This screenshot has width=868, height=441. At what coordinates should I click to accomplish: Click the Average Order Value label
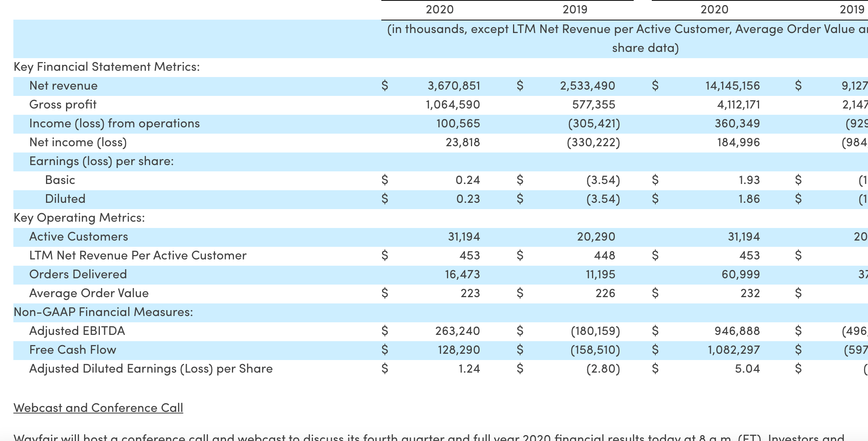coord(89,293)
